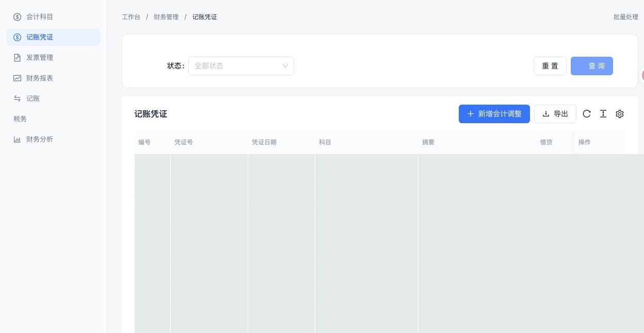Click the 财务分析 bar chart icon
This screenshot has width=644, height=333.
point(17,139)
